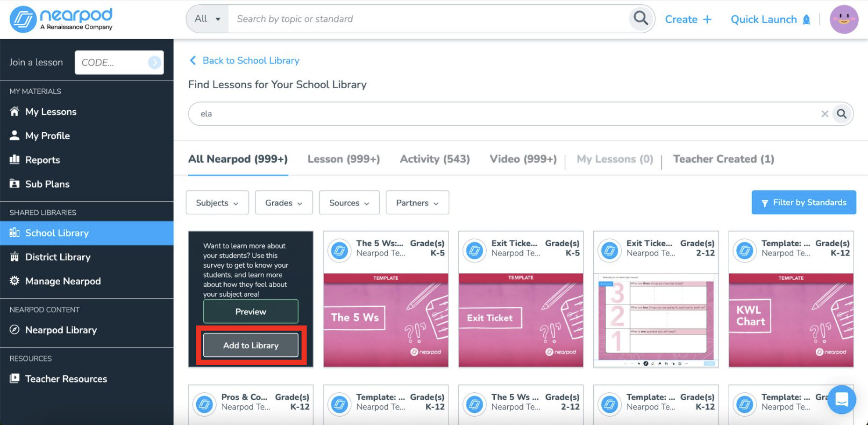Click Nearpod logo on Exit Ticket K-5 card
This screenshot has height=425, width=868.
[x=475, y=251]
